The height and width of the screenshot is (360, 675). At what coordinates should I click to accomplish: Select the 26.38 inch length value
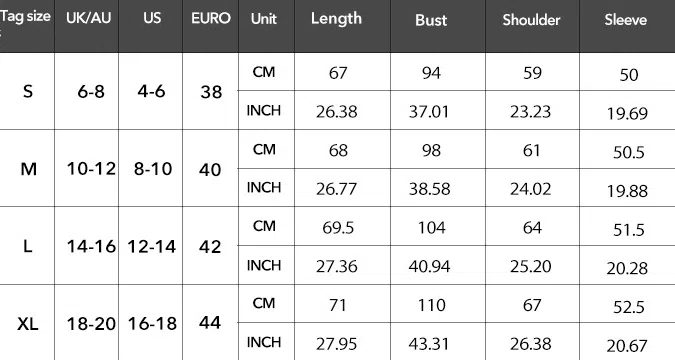[x=337, y=112]
